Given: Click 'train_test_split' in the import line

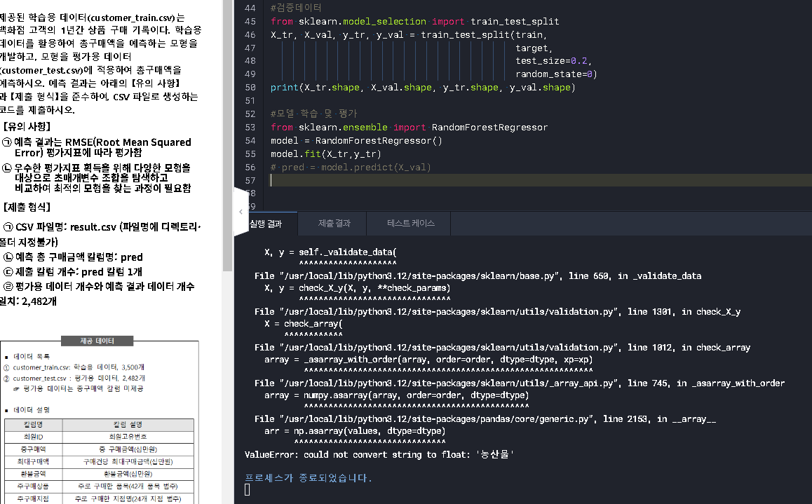Looking at the screenshot, I should click(x=515, y=21).
